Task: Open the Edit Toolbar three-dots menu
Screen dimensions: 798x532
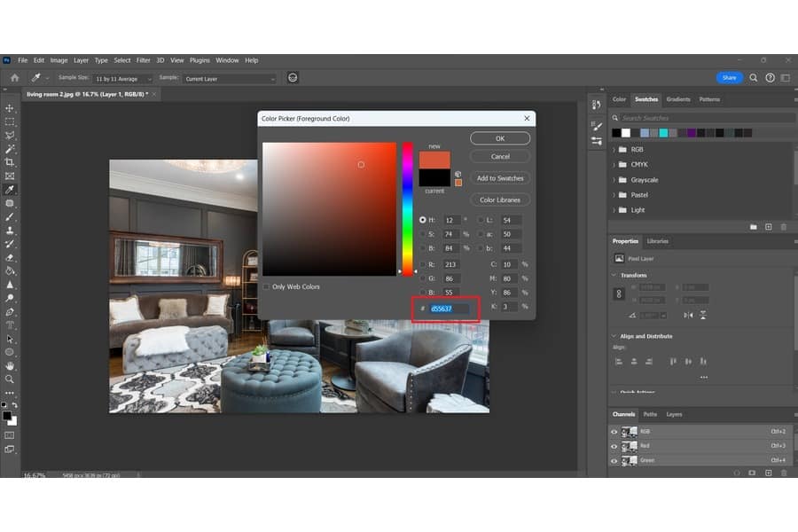Action: pyautogui.click(x=10, y=393)
